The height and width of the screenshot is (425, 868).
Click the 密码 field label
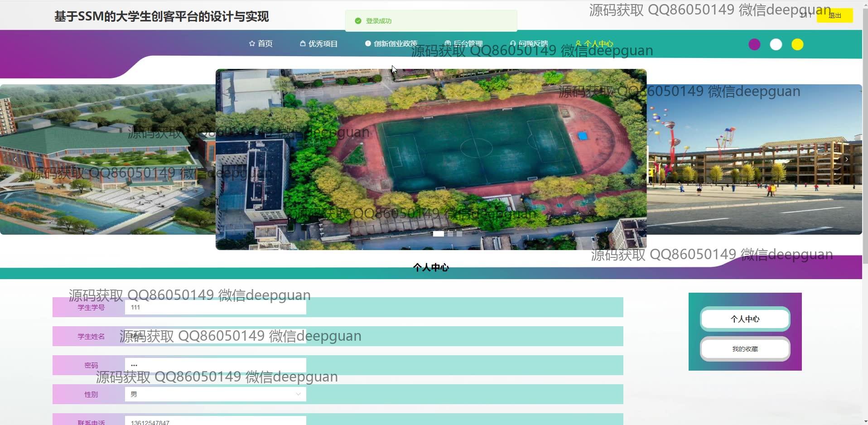tap(91, 365)
